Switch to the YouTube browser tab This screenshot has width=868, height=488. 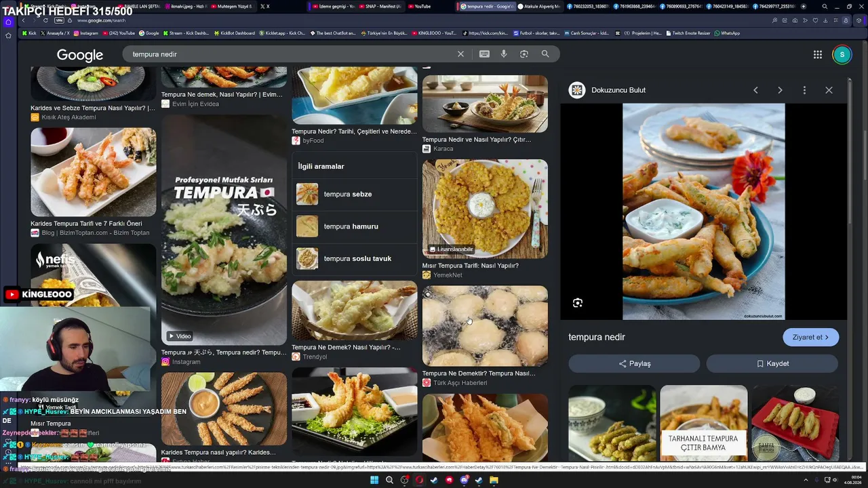(419, 6)
